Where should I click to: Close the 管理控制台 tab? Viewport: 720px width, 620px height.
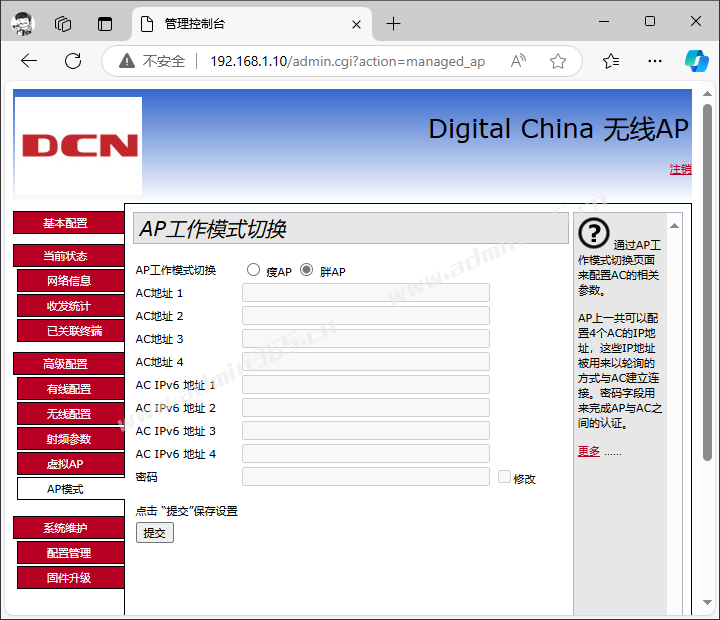[356, 24]
